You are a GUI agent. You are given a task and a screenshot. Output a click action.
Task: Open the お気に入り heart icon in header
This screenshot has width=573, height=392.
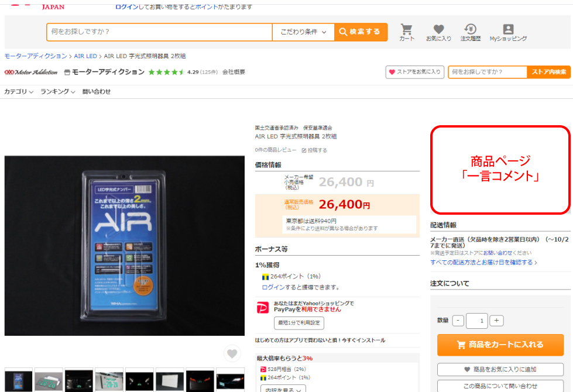tap(438, 32)
